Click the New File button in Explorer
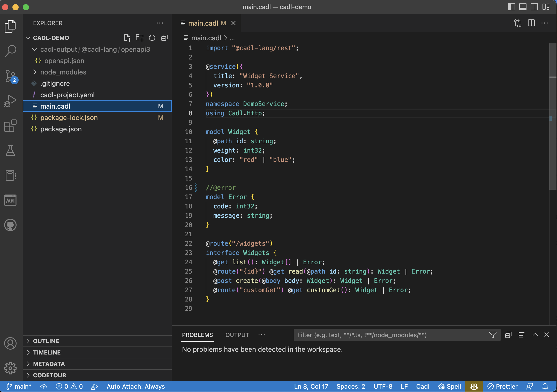The width and height of the screenshot is (557, 392). (x=127, y=38)
